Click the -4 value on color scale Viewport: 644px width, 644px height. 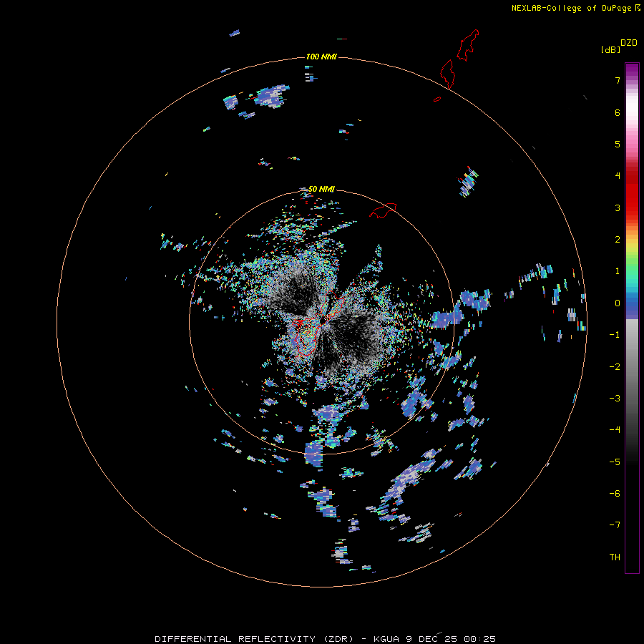click(x=615, y=430)
